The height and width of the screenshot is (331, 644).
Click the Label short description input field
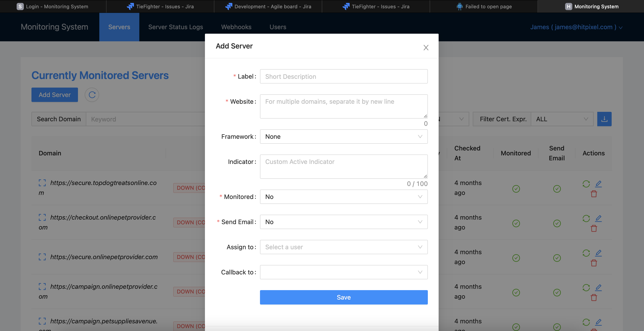(344, 76)
